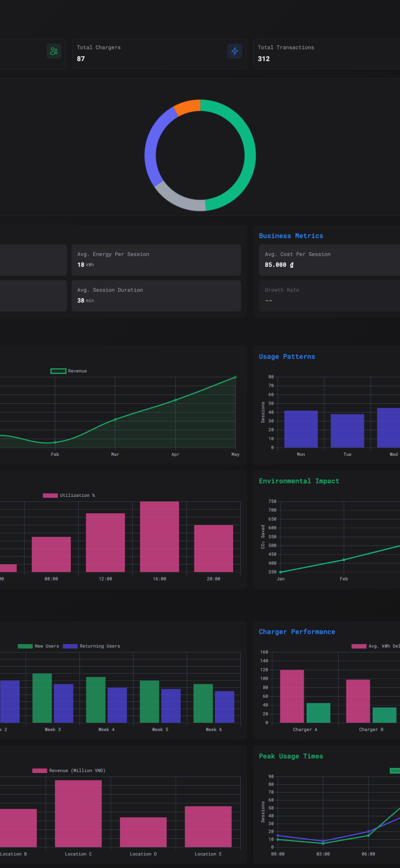Image resolution: width=400 pixels, height=868 pixels.
Task: Select the Location C revenue bar
Action: (78, 814)
